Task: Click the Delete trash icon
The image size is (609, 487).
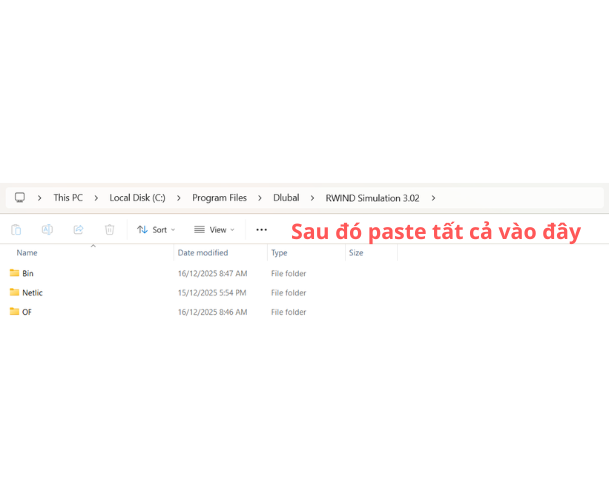Action: click(109, 229)
